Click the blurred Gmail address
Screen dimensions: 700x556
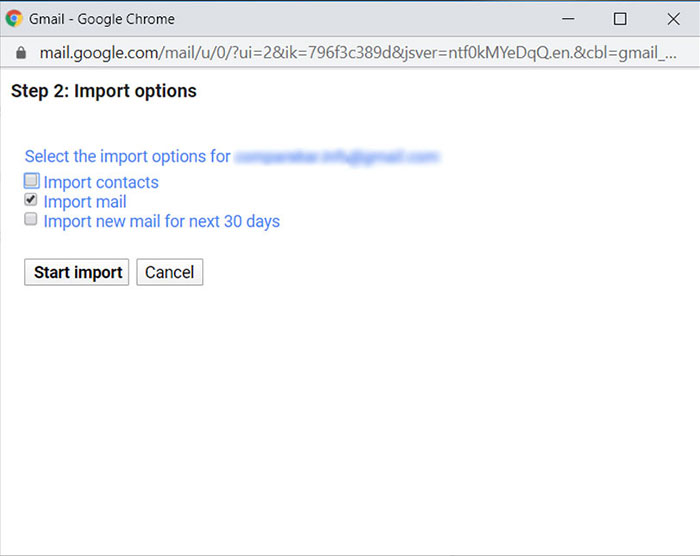[x=336, y=157]
